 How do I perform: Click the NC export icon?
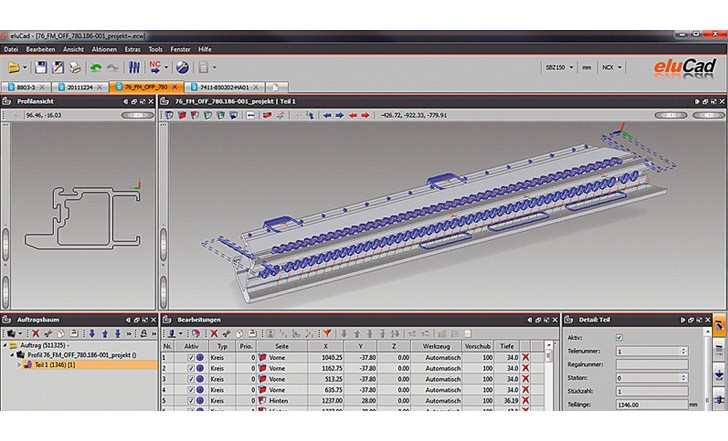click(x=155, y=67)
